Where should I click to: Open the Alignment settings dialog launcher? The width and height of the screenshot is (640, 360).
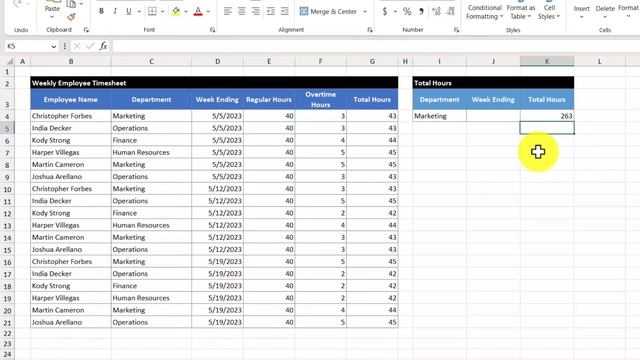click(x=370, y=30)
